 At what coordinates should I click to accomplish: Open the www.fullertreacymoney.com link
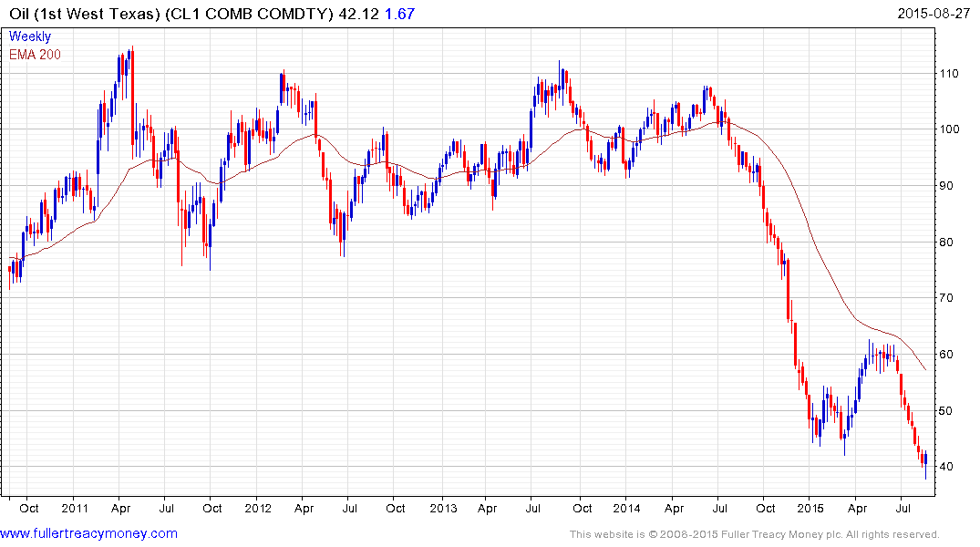coord(88,533)
